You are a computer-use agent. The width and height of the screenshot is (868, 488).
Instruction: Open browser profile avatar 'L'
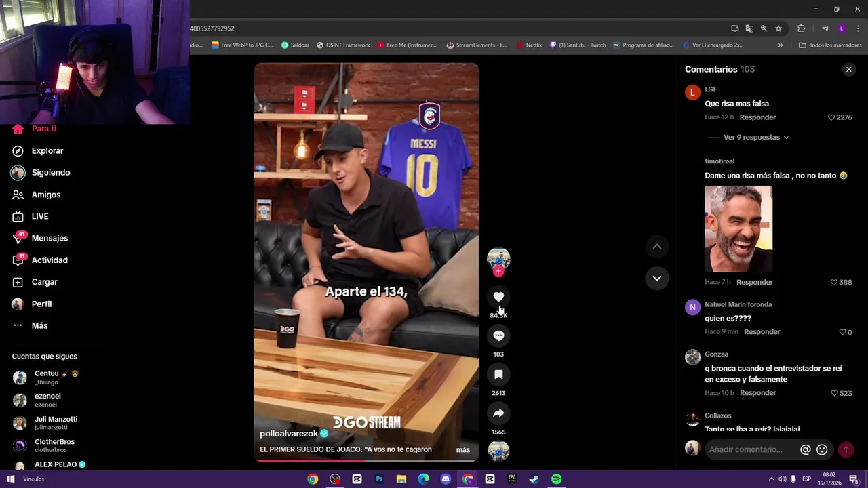pos(842,28)
